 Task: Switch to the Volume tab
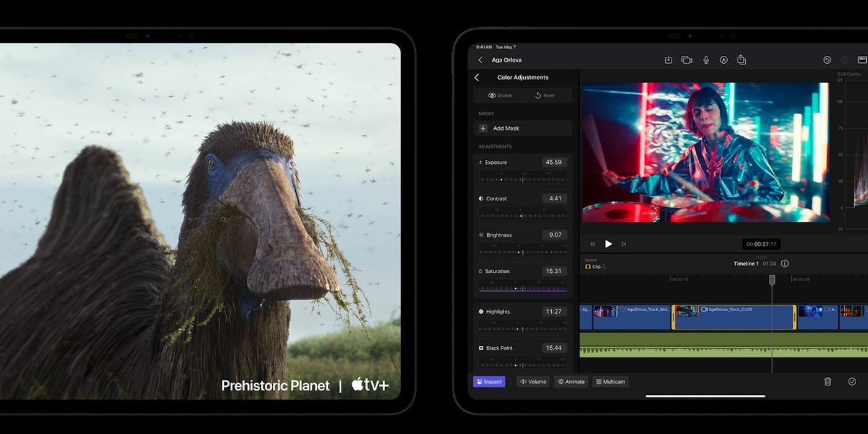click(533, 382)
